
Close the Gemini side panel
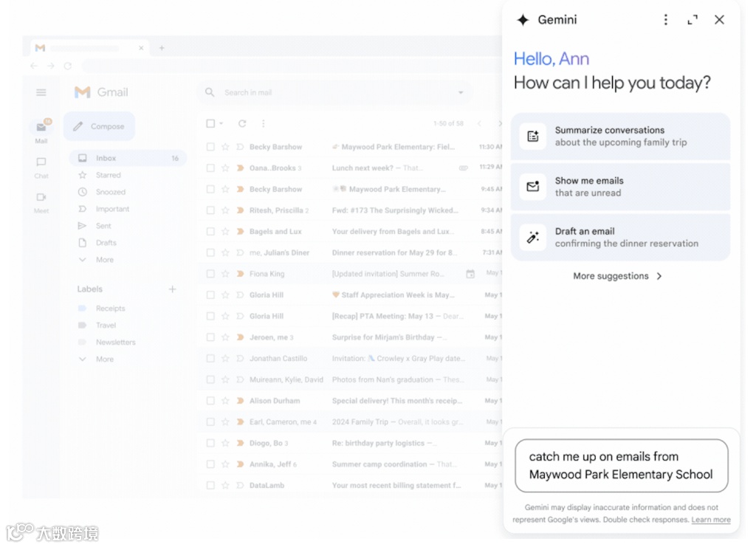click(719, 20)
